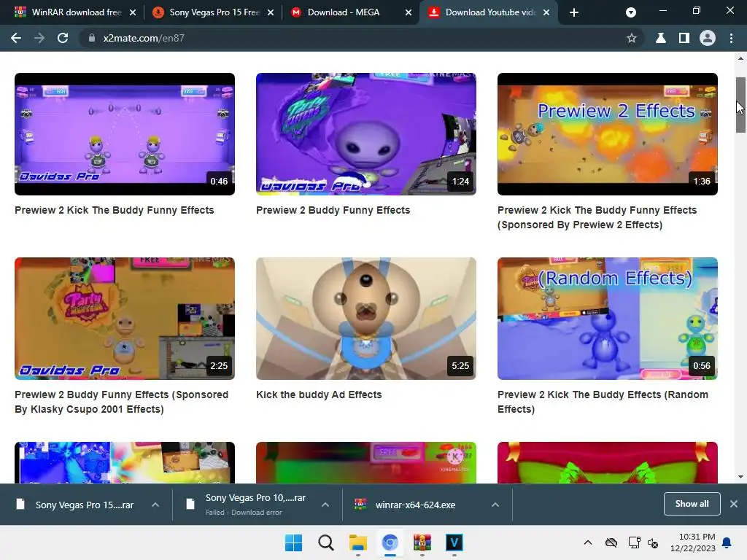Click the address bar URL x2mate.com/en87

pos(144,38)
